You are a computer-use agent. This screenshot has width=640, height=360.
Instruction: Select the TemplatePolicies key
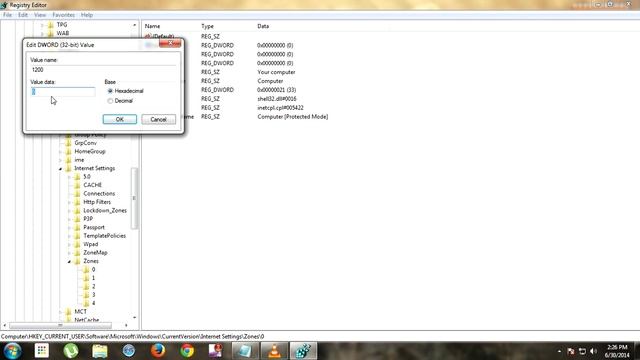104,236
